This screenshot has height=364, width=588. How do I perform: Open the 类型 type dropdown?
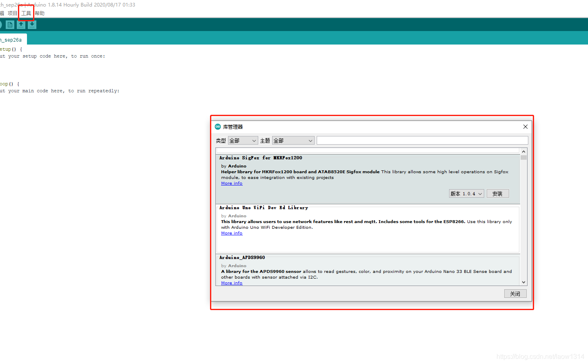click(243, 141)
